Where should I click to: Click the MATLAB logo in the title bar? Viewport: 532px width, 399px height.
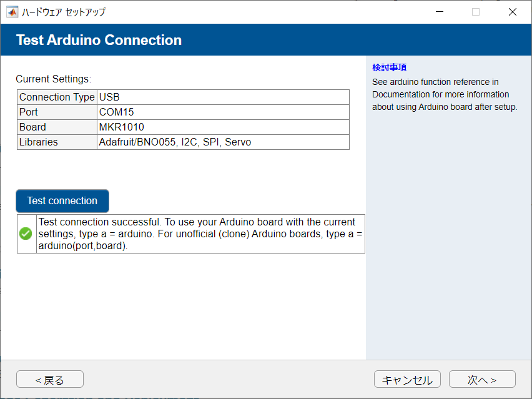coord(11,11)
